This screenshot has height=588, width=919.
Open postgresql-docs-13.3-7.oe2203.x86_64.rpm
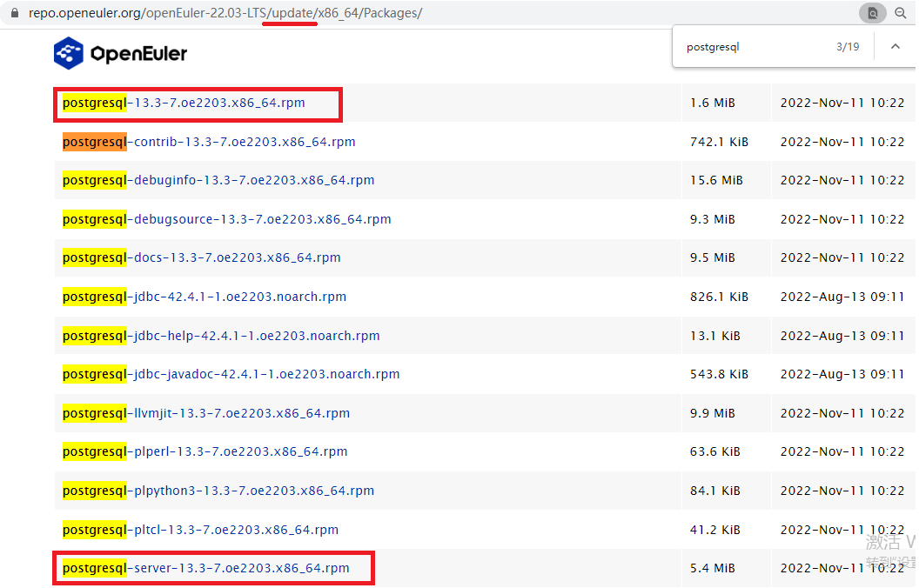(200, 257)
